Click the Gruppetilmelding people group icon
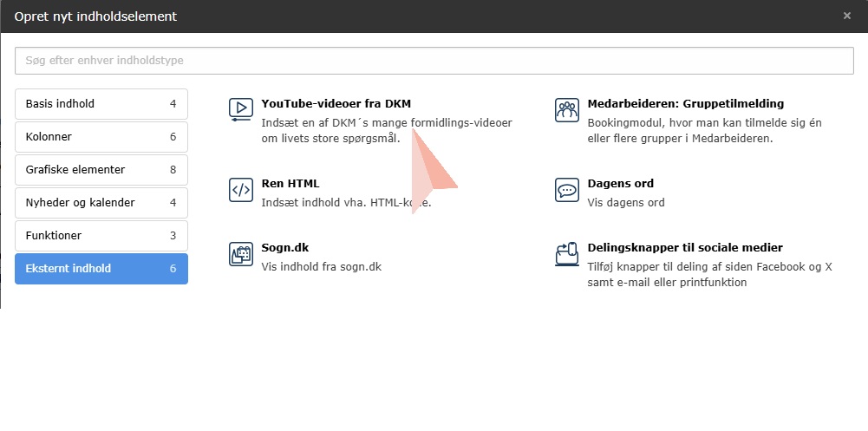 [x=566, y=110]
